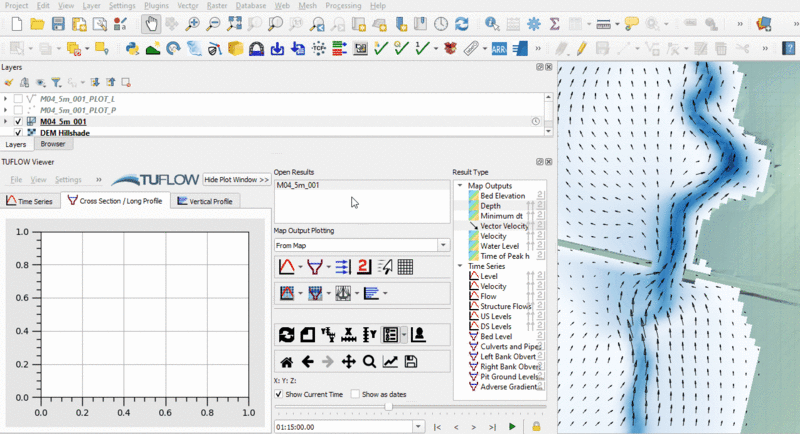The width and height of the screenshot is (800, 434).
Task: Select the pan plot arrows tool
Action: coord(348,362)
